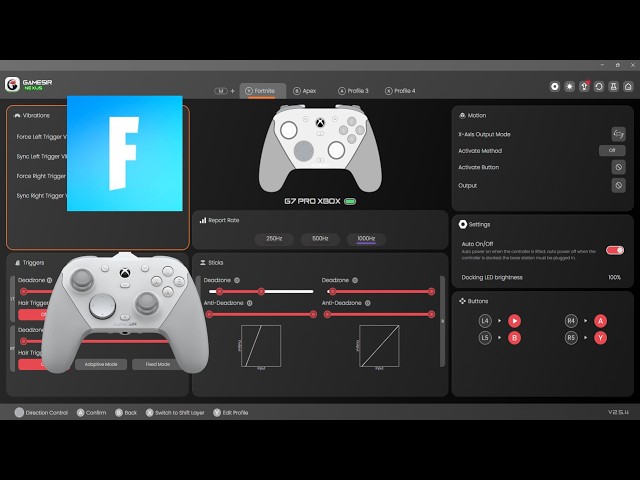640x480 pixels.
Task: Select the L4 back paddle icon
Action: click(x=485, y=321)
